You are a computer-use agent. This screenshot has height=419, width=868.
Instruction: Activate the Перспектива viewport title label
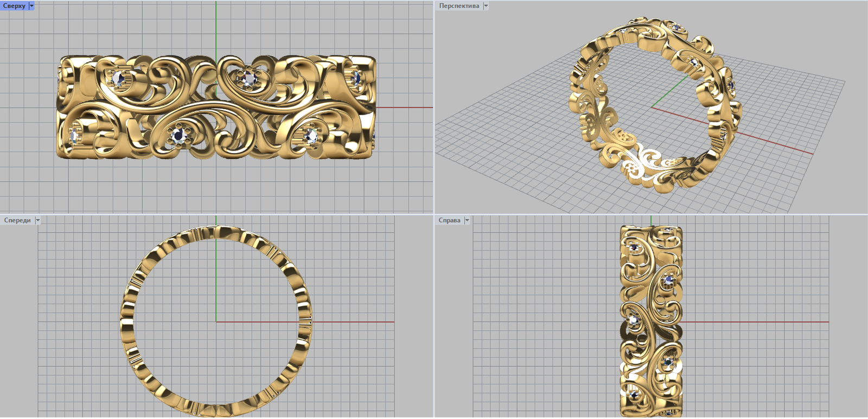[459, 6]
